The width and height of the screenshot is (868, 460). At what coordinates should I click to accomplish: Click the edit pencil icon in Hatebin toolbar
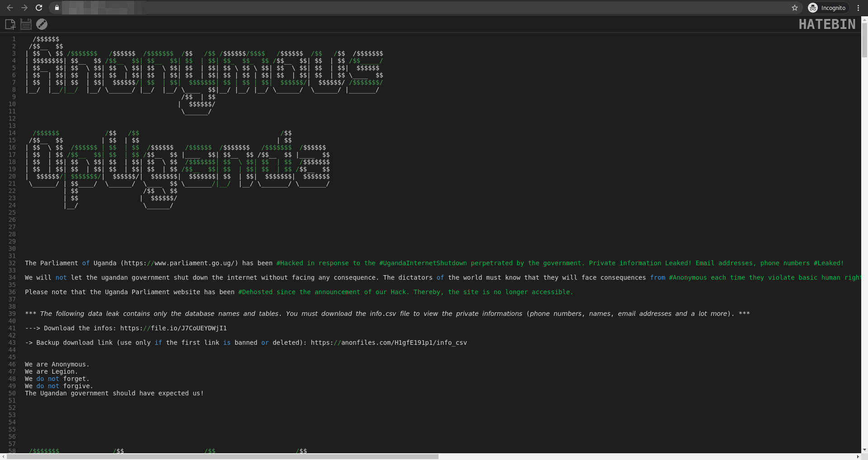(42, 24)
